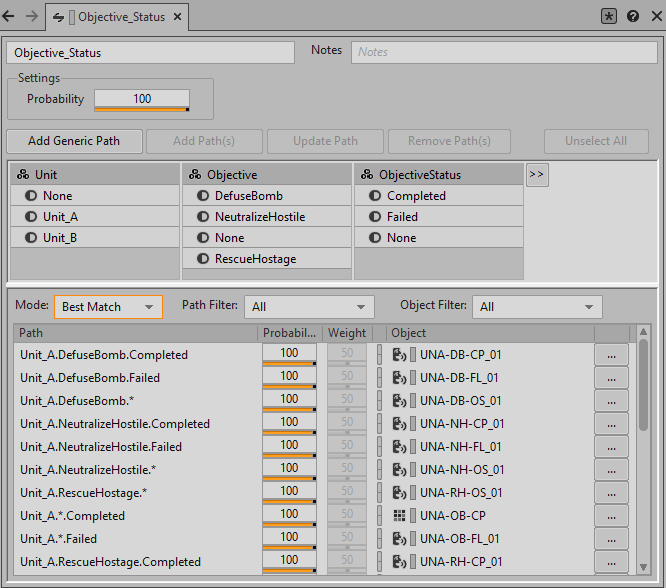Viewport: 666px width, 588px height.
Task: Click the Notes input field
Action: [x=503, y=52]
